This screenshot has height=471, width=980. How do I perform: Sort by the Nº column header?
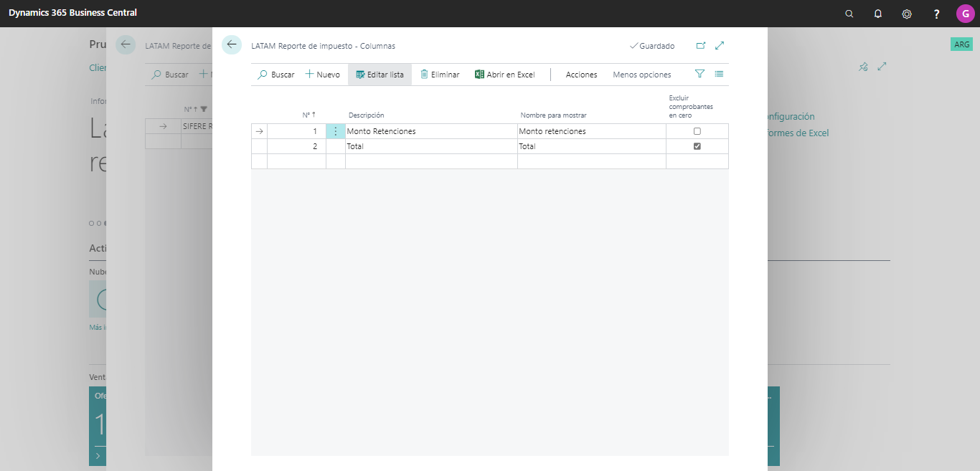click(x=309, y=115)
